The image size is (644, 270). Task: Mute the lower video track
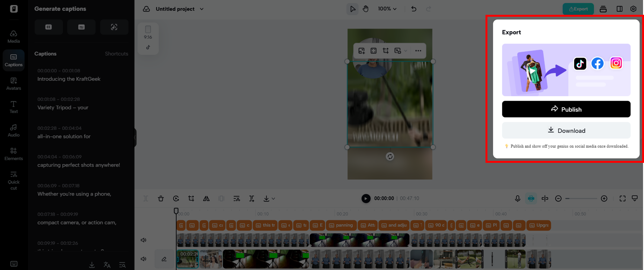(x=143, y=259)
